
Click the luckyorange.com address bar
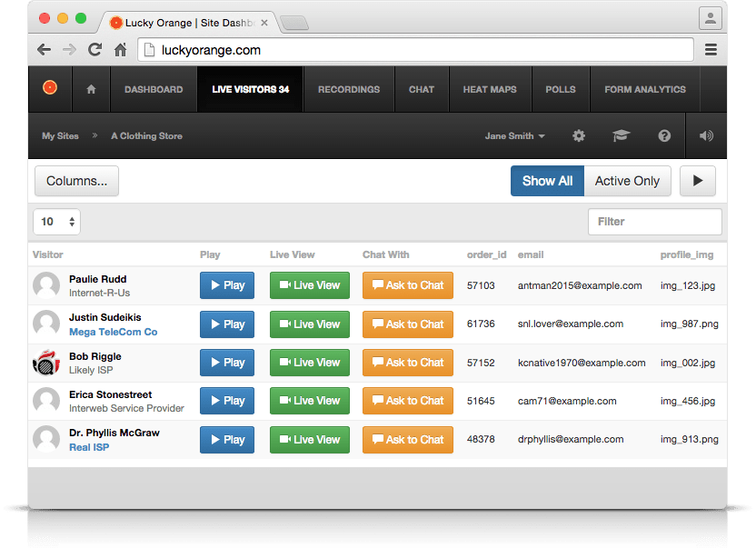coord(415,50)
